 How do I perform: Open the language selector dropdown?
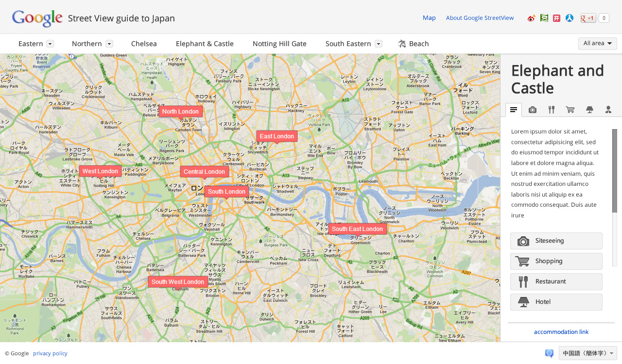coord(588,353)
